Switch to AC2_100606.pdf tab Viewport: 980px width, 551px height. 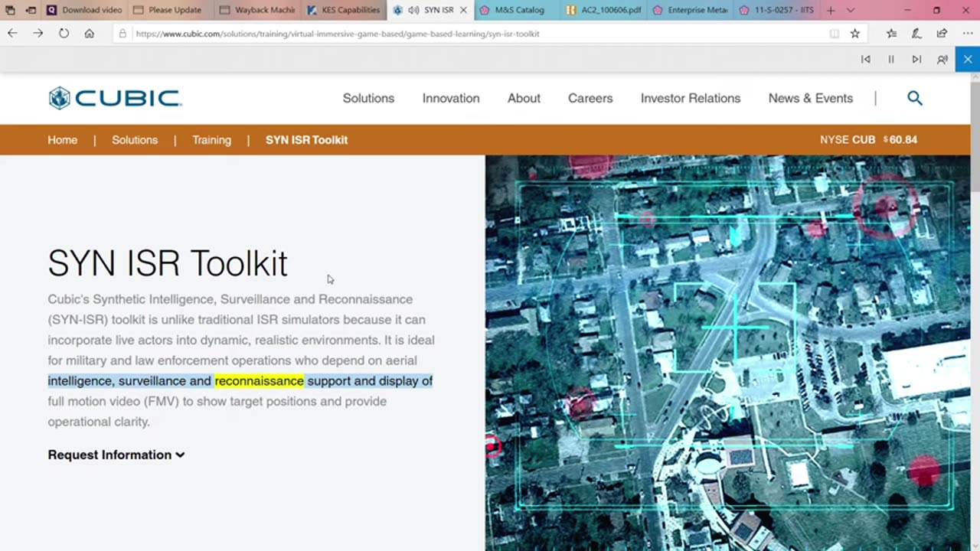(603, 10)
